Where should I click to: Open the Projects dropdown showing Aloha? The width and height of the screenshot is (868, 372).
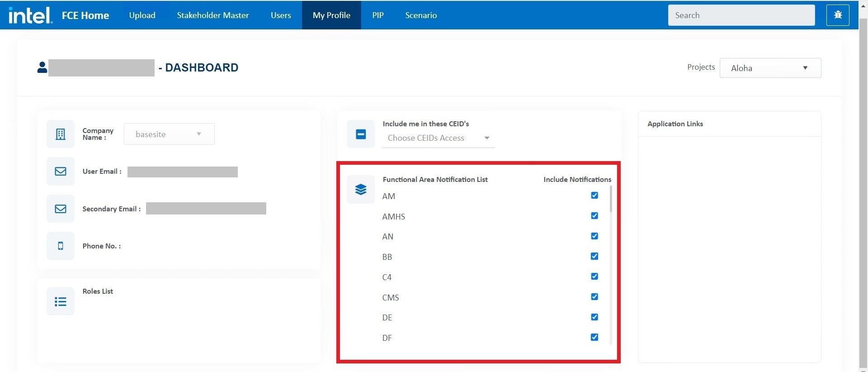click(770, 68)
